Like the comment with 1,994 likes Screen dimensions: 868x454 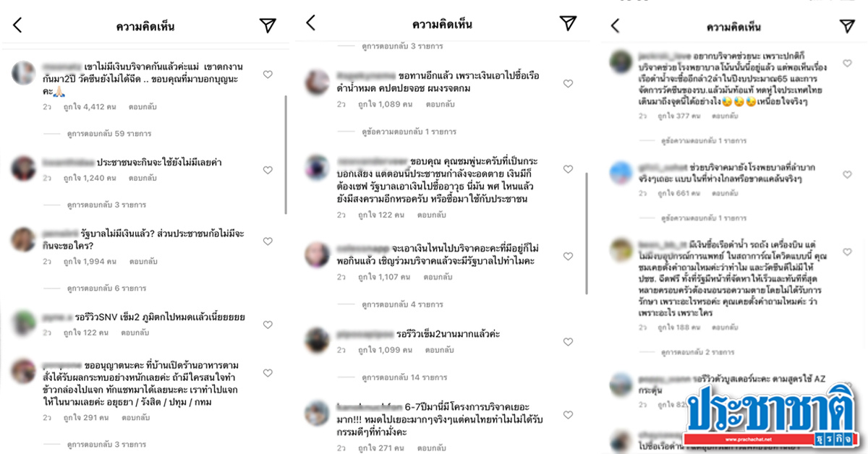(268, 241)
